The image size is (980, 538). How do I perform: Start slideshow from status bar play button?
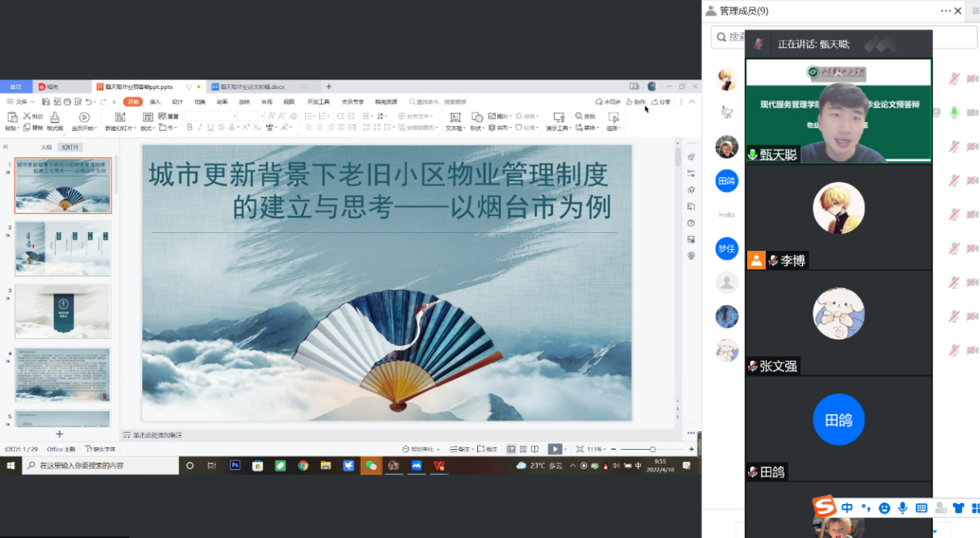coord(555,449)
